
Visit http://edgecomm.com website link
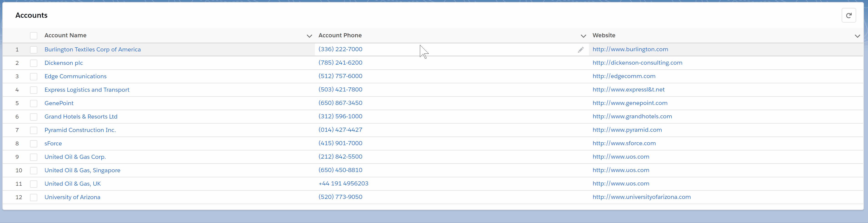click(624, 76)
